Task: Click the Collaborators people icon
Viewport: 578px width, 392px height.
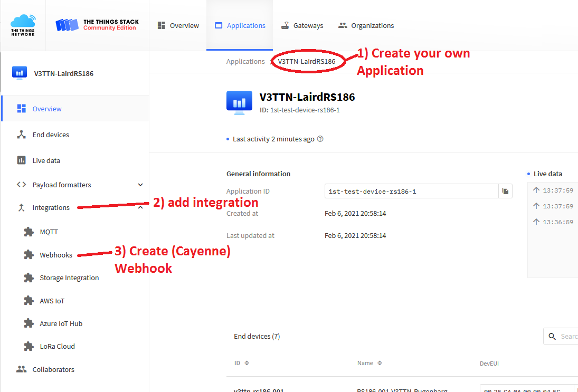Action: click(22, 369)
